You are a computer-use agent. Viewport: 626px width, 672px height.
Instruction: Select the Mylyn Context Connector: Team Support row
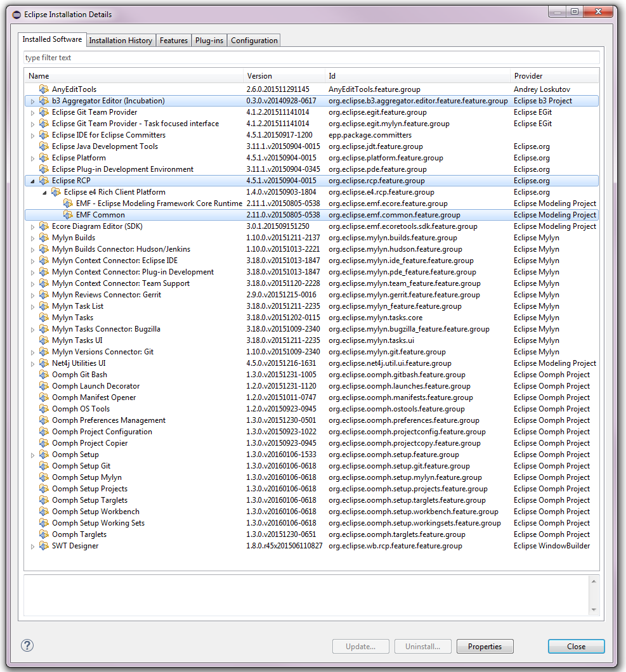(x=311, y=283)
